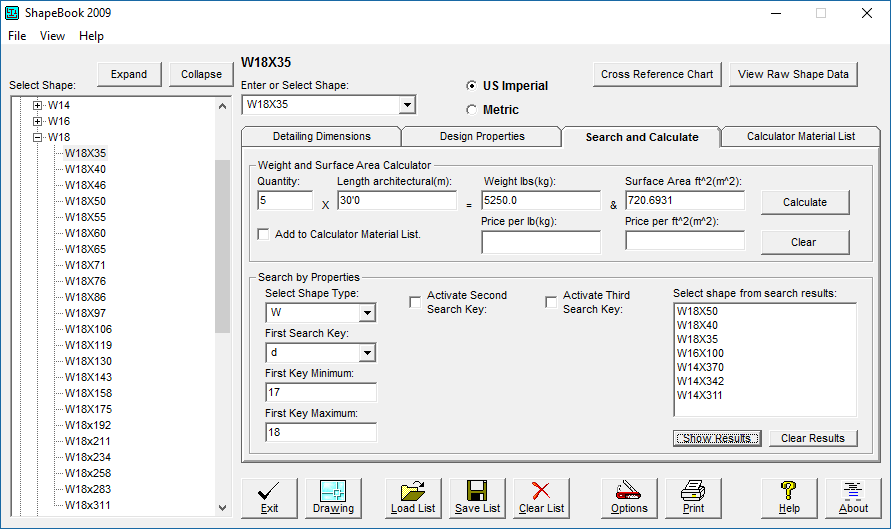
Task: Select W18x311 in the shape tree
Action: pyautogui.click(x=88, y=505)
